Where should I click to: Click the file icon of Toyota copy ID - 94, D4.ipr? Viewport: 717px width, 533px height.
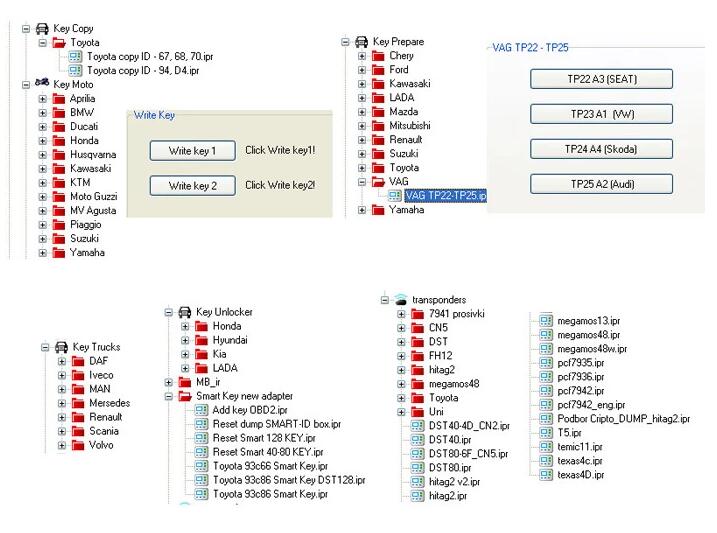(75, 71)
